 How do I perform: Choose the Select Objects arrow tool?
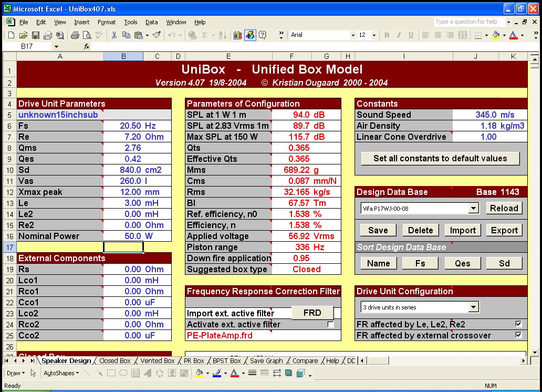(x=33, y=373)
